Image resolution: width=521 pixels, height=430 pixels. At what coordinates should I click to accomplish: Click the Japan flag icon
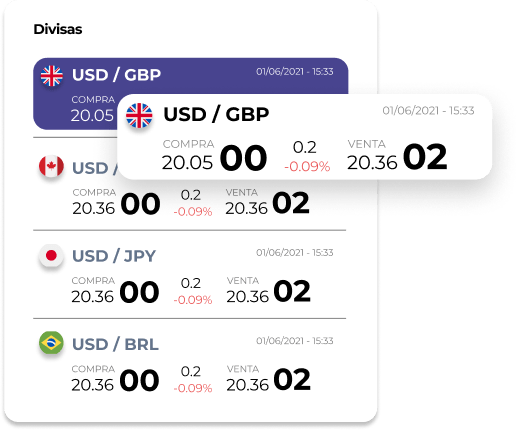coord(51,256)
